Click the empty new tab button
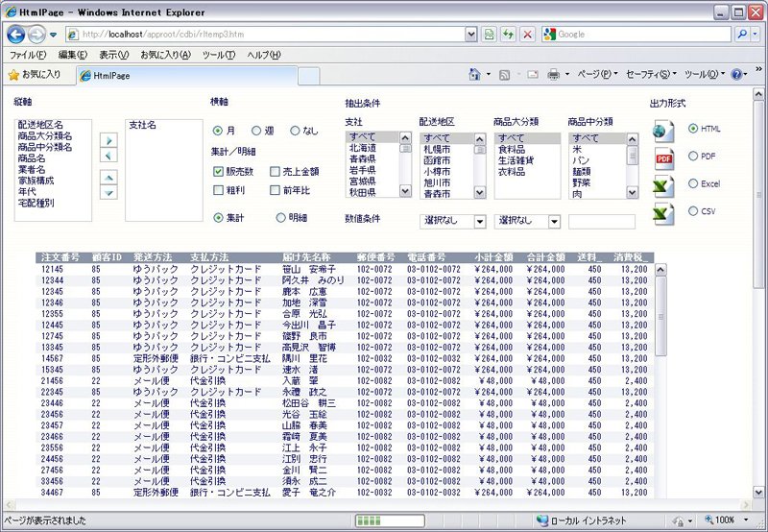Image resolution: width=768 pixels, height=532 pixels. pyautogui.click(x=308, y=77)
